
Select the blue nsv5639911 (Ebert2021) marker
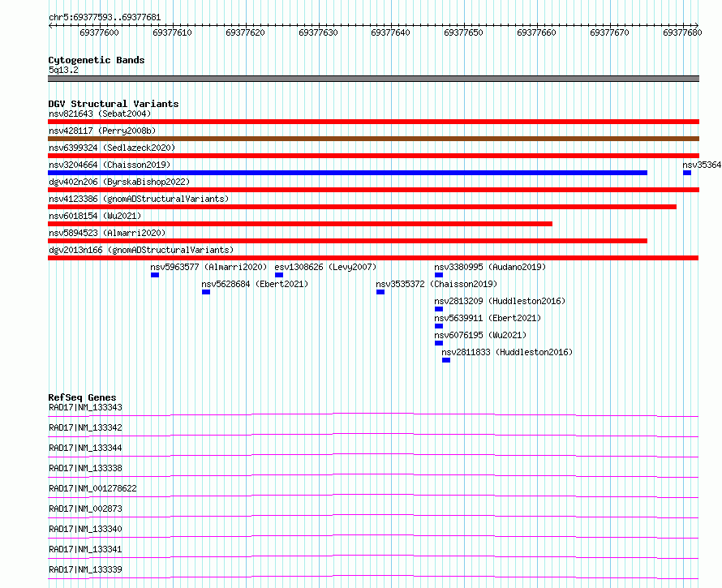[439, 326]
